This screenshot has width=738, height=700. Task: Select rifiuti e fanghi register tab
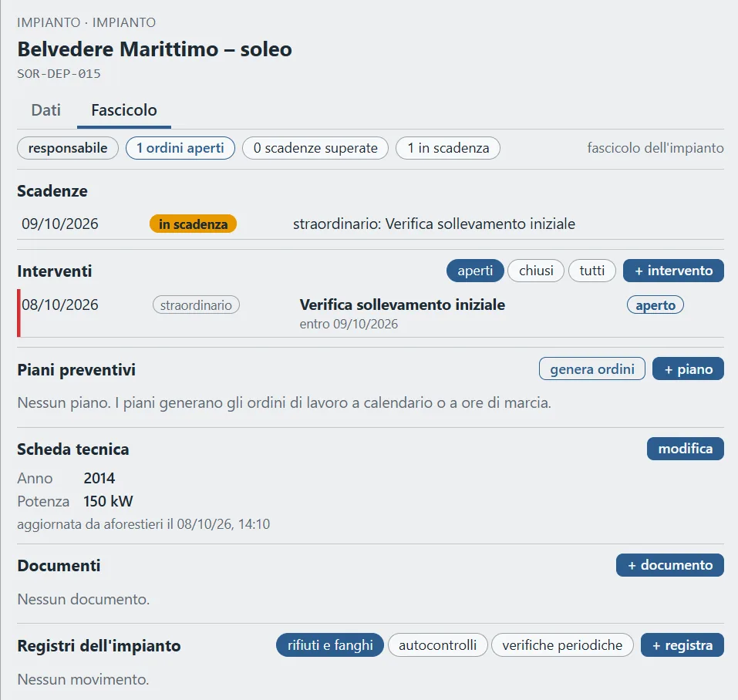330,645
